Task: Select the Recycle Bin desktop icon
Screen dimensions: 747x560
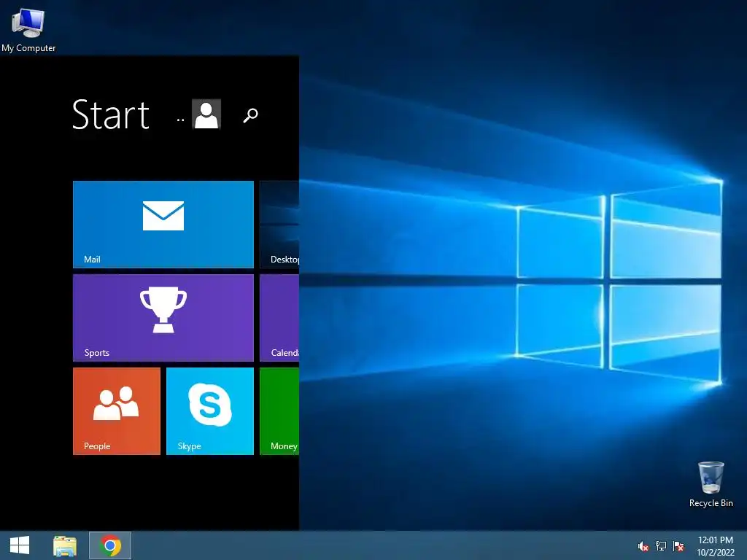Action: point(711,484)
